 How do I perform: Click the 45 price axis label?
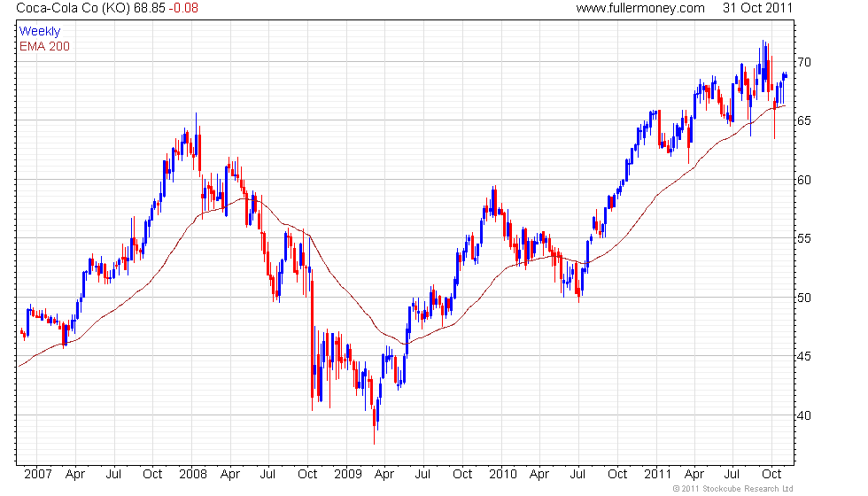[x=804, y=356]
